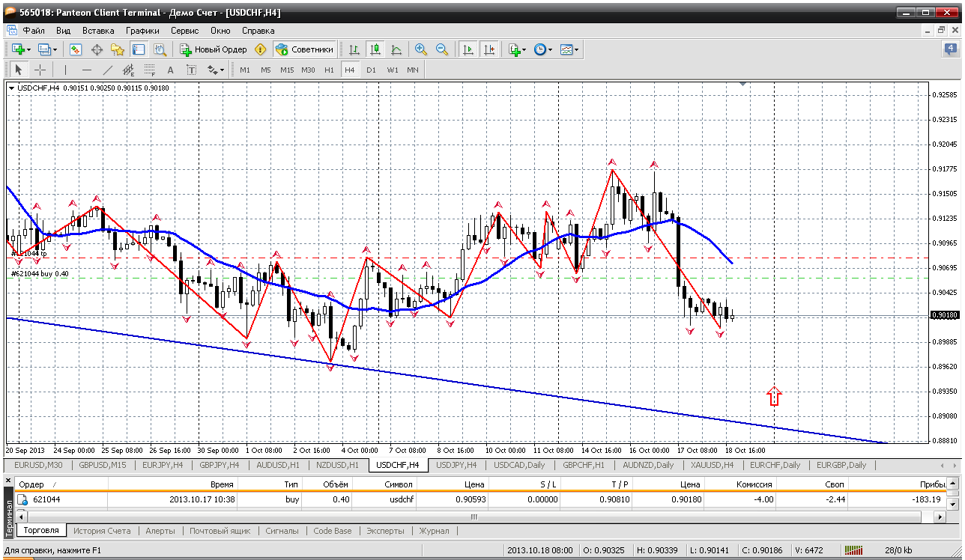The image size is (965, 560).
Task: Open the Market Watch panel icon
Action: point(76,49)
